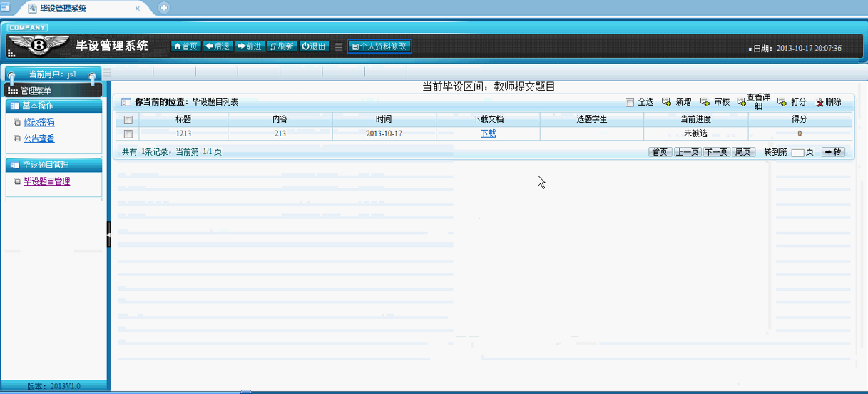Open 个人资料修改 profile editor

pyautogui.click(x=379, y=46)
